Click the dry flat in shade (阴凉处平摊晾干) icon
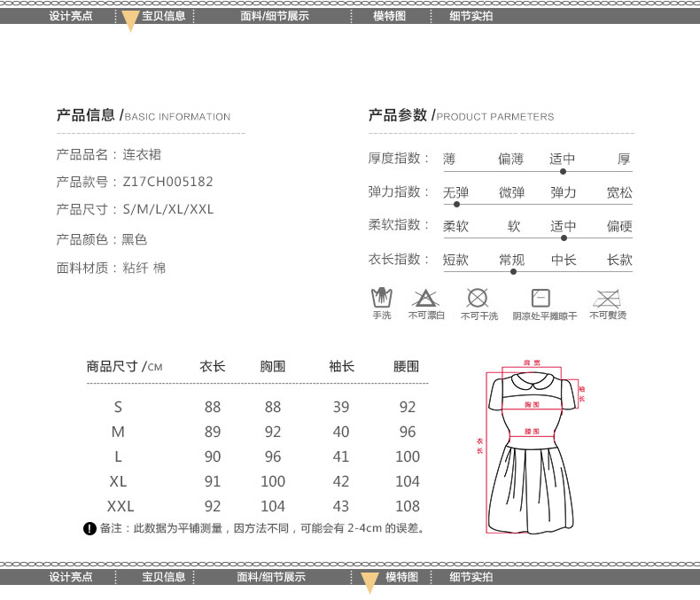 pos(540,298)
